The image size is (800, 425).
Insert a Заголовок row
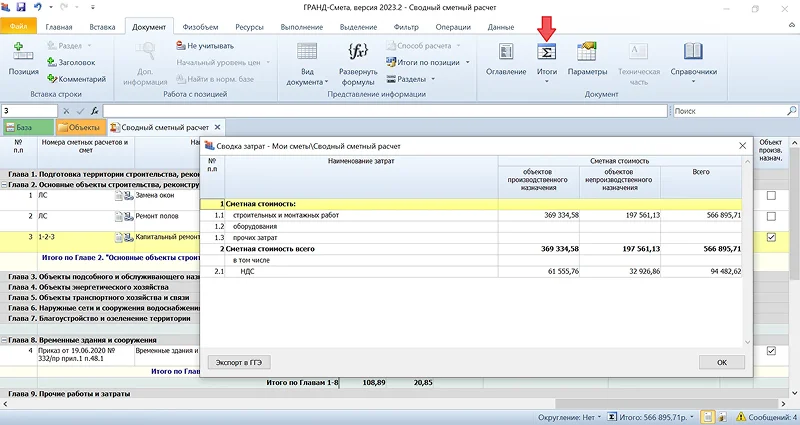75,62
